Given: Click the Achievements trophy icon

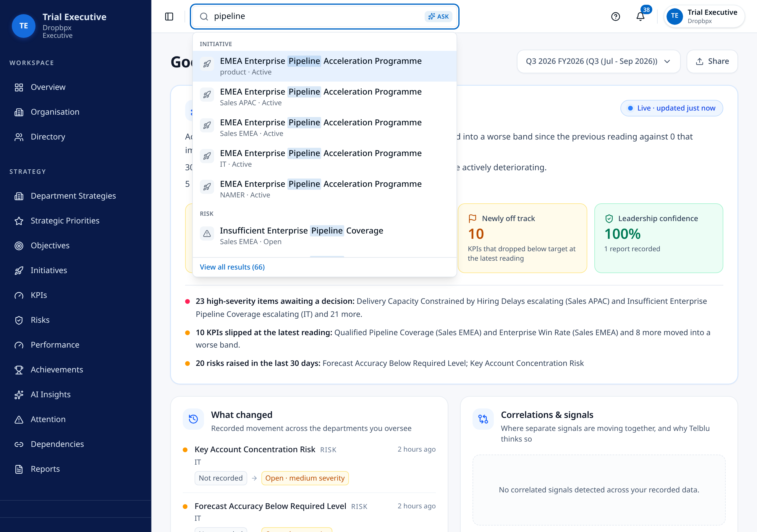Looking at the screenshot, I should 19,370.
